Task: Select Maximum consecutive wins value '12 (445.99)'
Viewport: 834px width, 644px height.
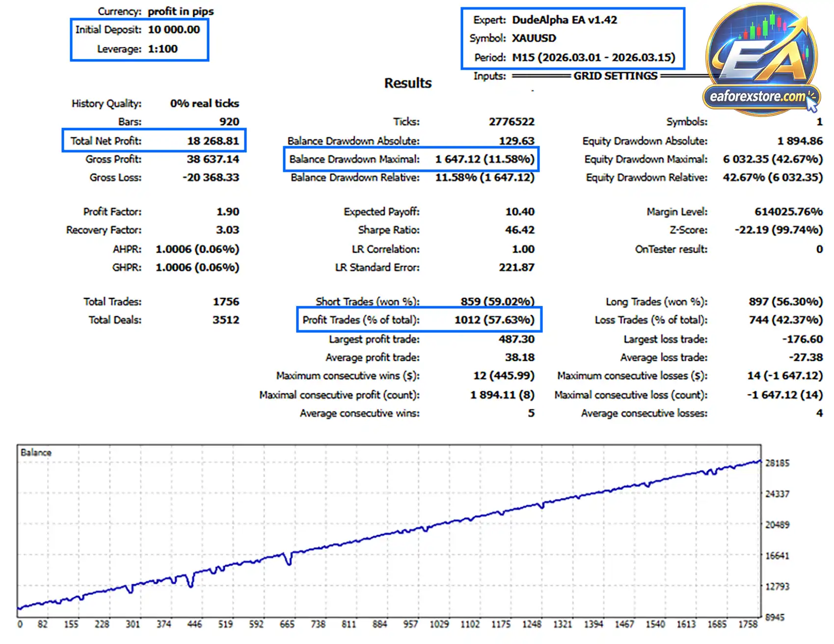Action: coord(504,376)
